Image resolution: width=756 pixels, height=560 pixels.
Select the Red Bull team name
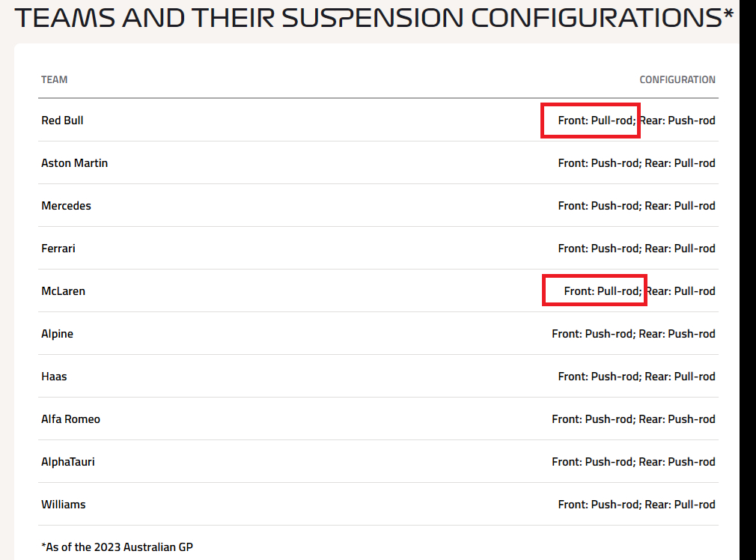[62, 120]
